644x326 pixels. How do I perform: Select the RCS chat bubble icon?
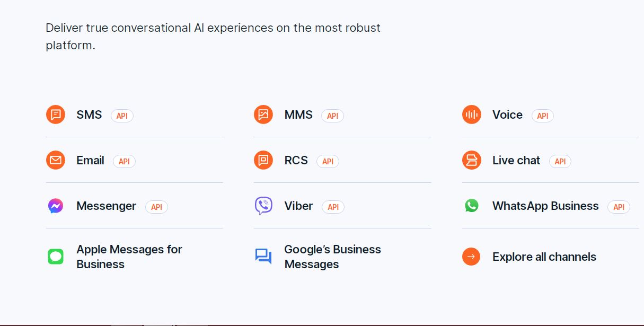click(263, 160)
